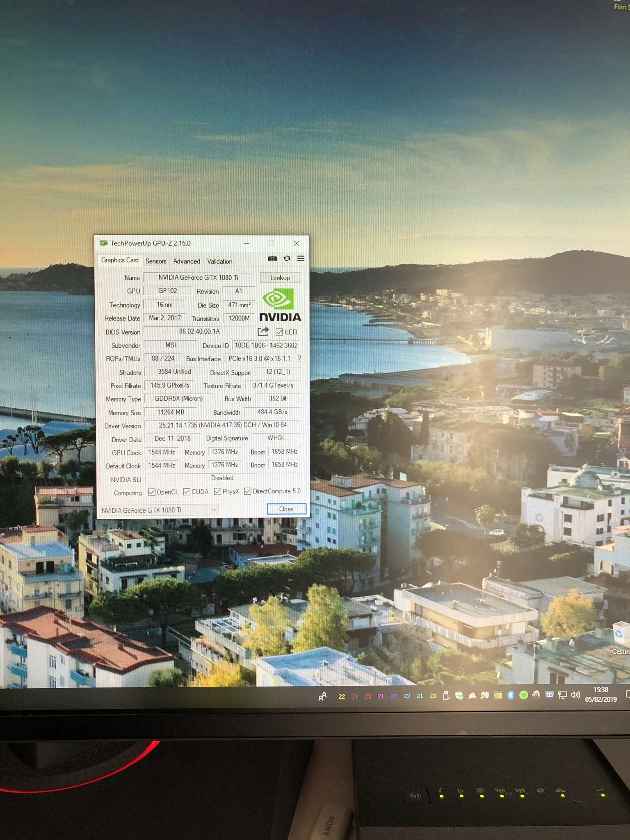This screenshot has width=630, height=840.
Task: Click the network computer tray icon
Action: click(x=563, y=695)
